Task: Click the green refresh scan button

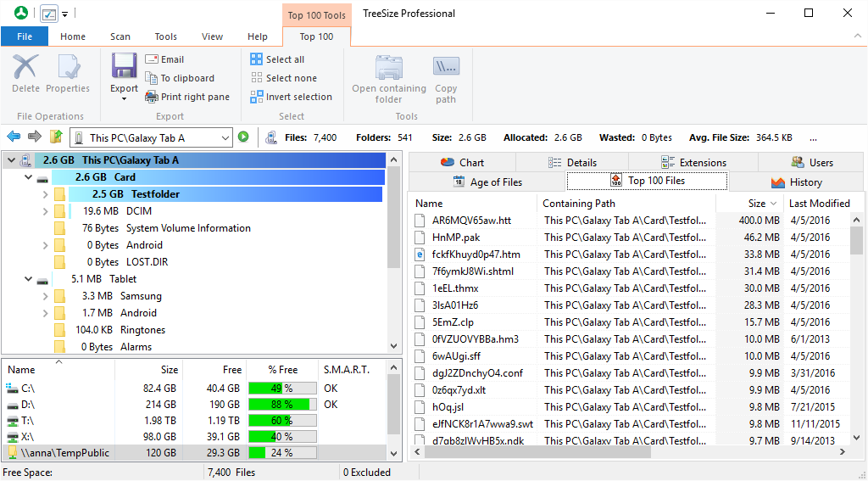Action: tap(243, 137)
